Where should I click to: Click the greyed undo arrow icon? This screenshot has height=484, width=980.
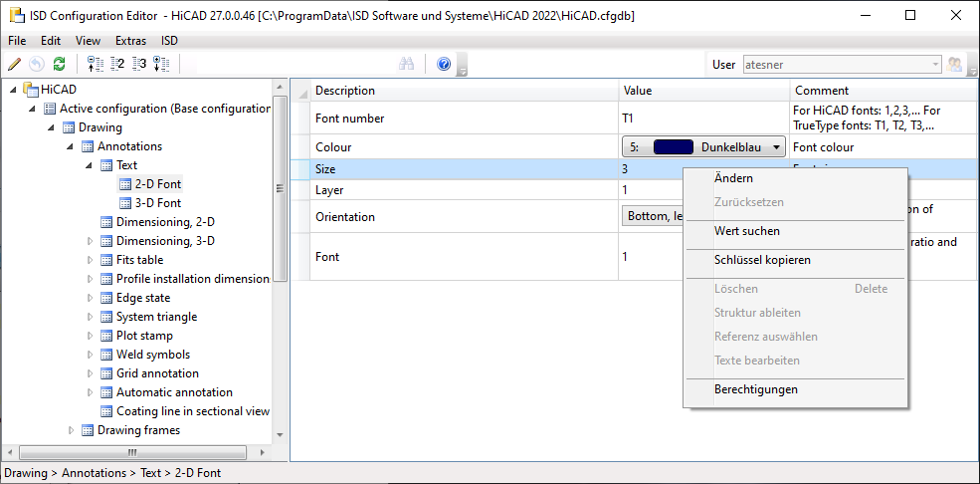click(x=37, y=63)
